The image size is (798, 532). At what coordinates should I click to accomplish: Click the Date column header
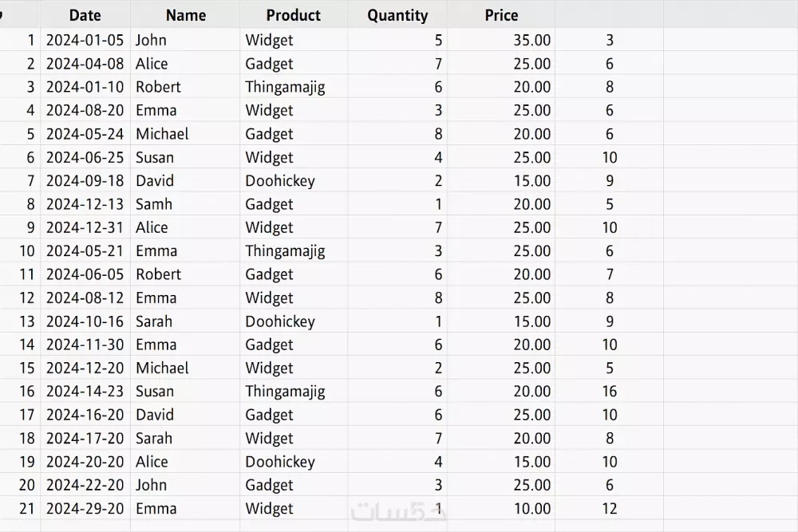[85, 15]
